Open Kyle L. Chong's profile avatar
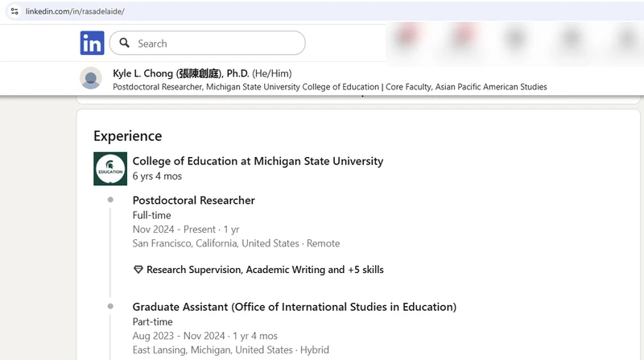Viewport: 644px width, 360px height. click(91, 78)
